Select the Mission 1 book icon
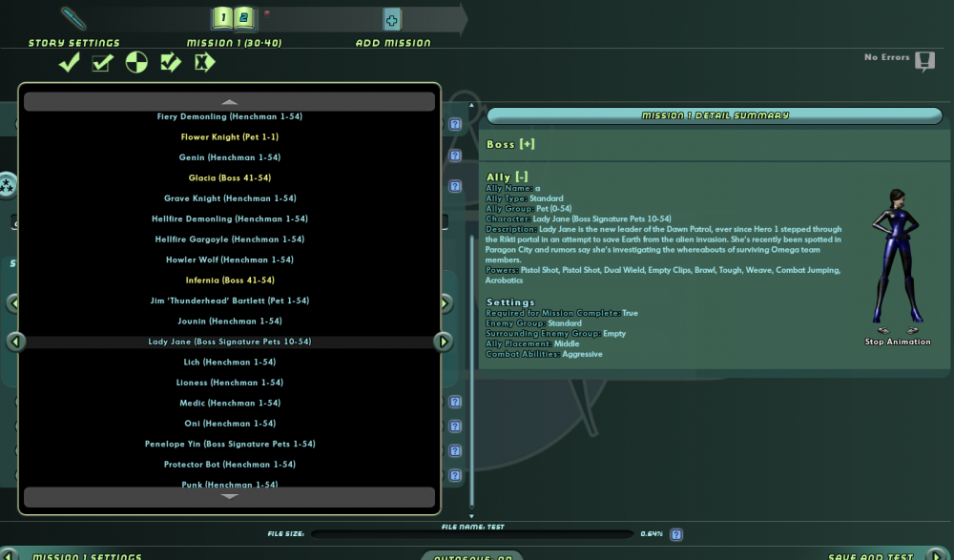This screenshot has width=954, height=560. point(235,18)
